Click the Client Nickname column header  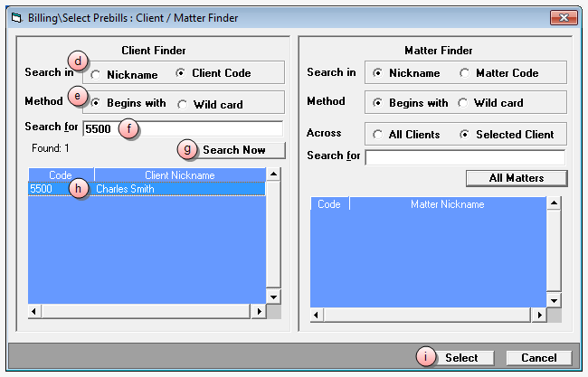(179, 175)
